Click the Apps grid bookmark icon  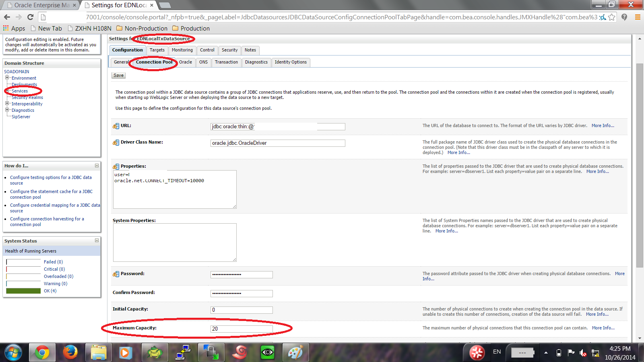coord(6,28)
